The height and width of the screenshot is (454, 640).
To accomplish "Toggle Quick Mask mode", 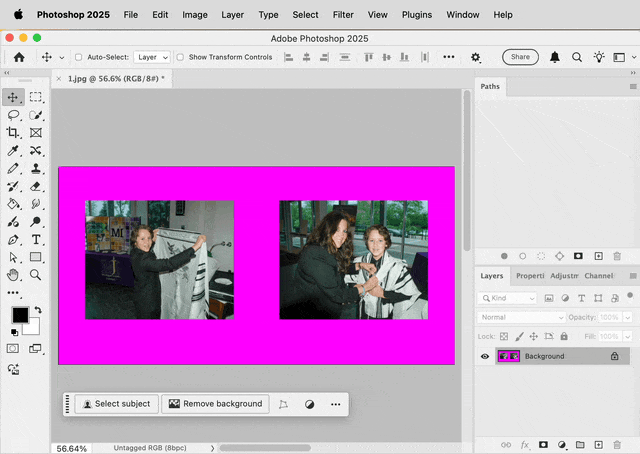I will 13,348.
